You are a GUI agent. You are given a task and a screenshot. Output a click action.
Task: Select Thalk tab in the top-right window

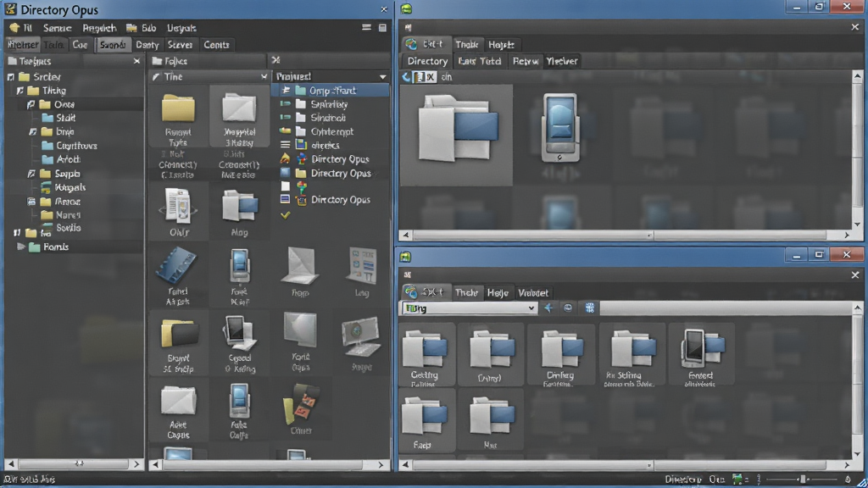pos(467,45)
